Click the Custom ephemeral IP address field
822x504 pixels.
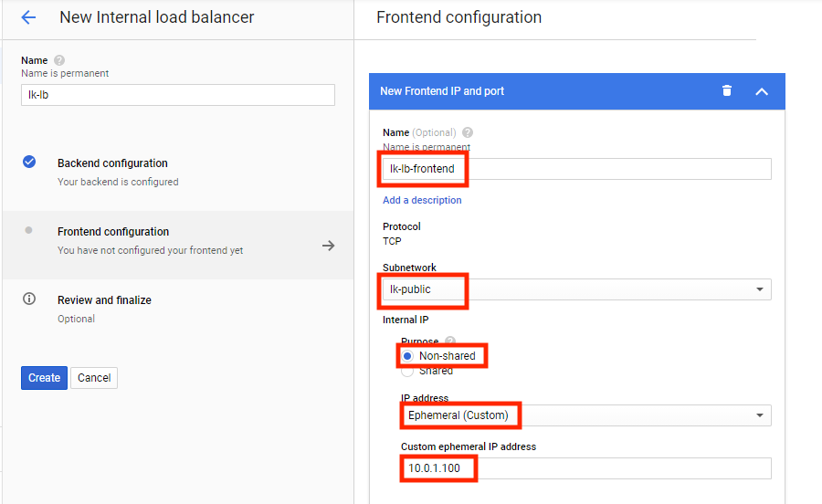coord(585,468)
